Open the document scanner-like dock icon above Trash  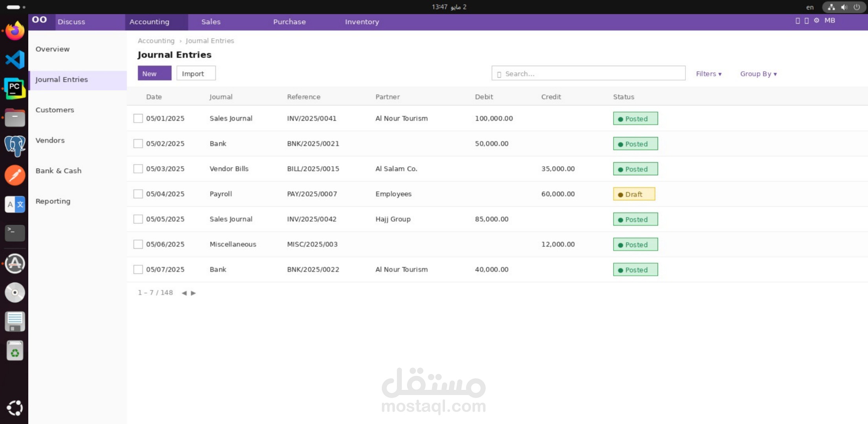15,322
